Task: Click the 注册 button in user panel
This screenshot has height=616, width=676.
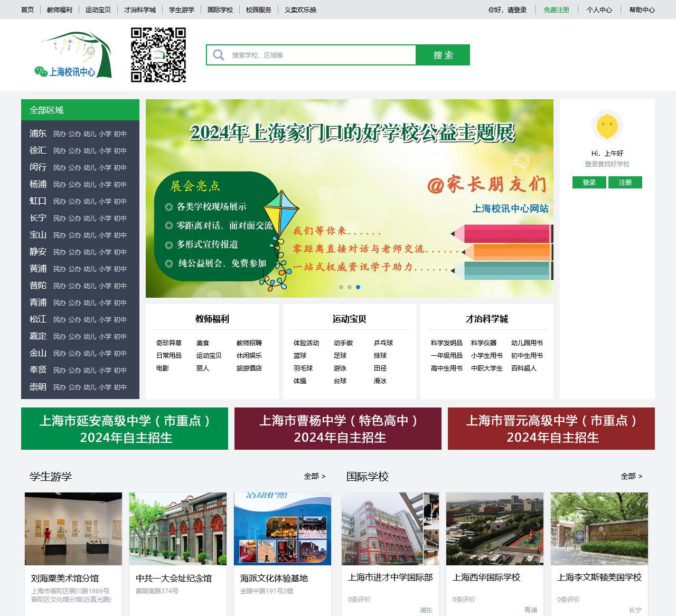Action: click(x=625, y=183)
